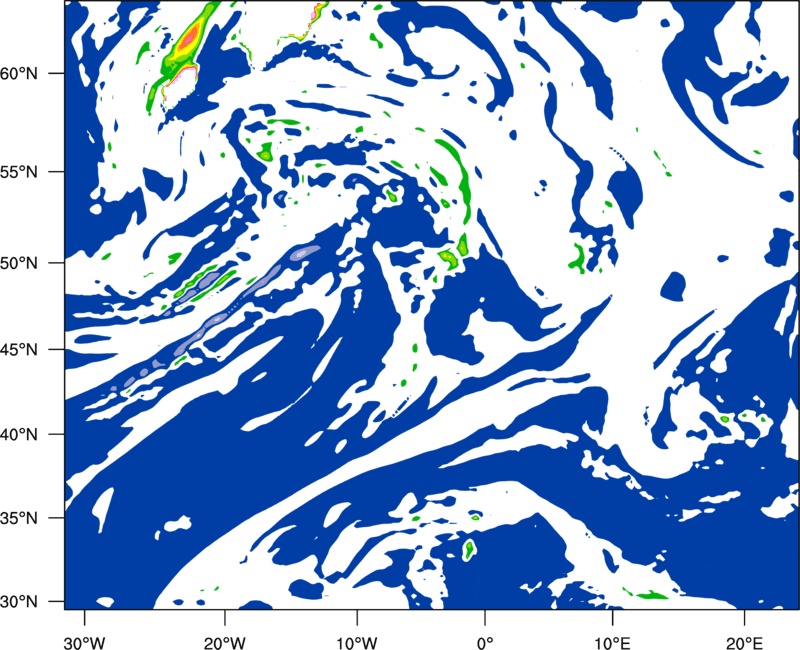This screenshot has width=800, height=650.
Task: Click the 40°N latitude label
Action: point(19,435)
